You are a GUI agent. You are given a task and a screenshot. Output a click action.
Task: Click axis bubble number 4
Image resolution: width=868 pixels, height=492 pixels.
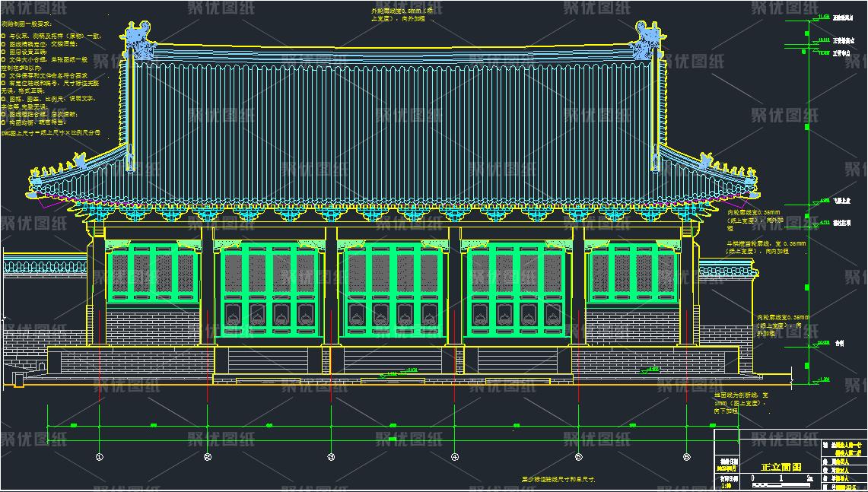click(454, 456)
